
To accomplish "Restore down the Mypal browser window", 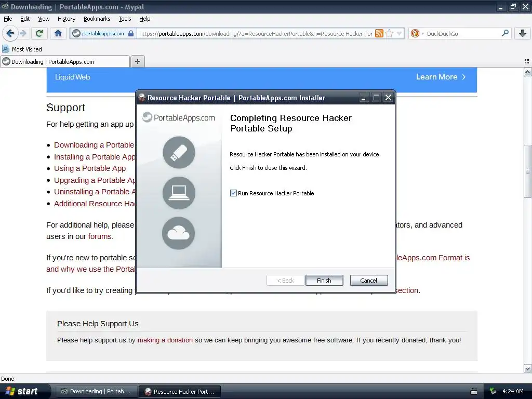I will [x=513, y=7].
